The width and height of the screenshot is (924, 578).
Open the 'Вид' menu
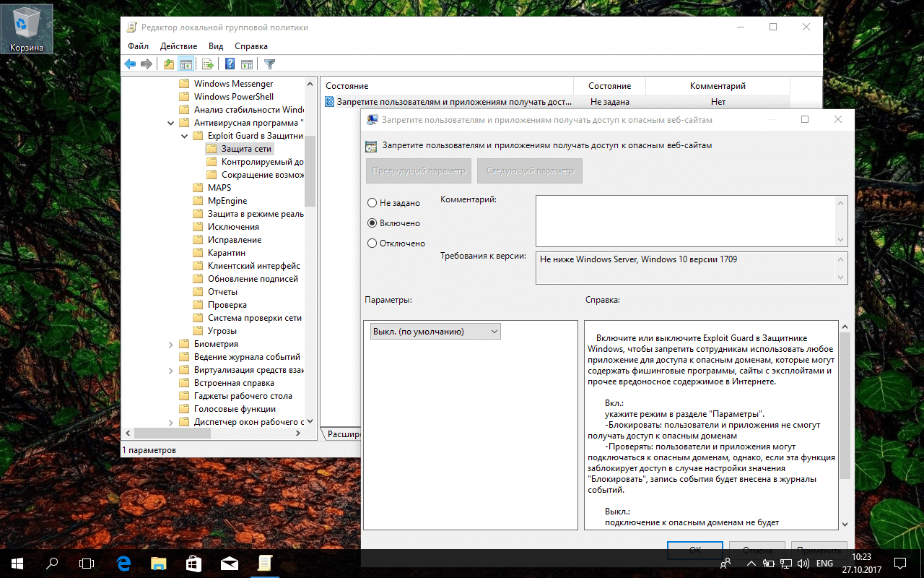click(x=216, y=46)
